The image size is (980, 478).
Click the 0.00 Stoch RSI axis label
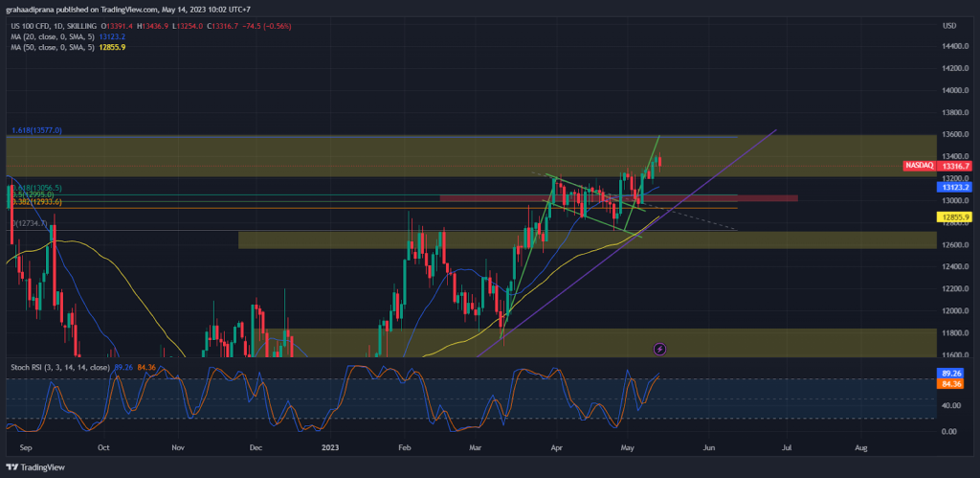click(950, 431)
